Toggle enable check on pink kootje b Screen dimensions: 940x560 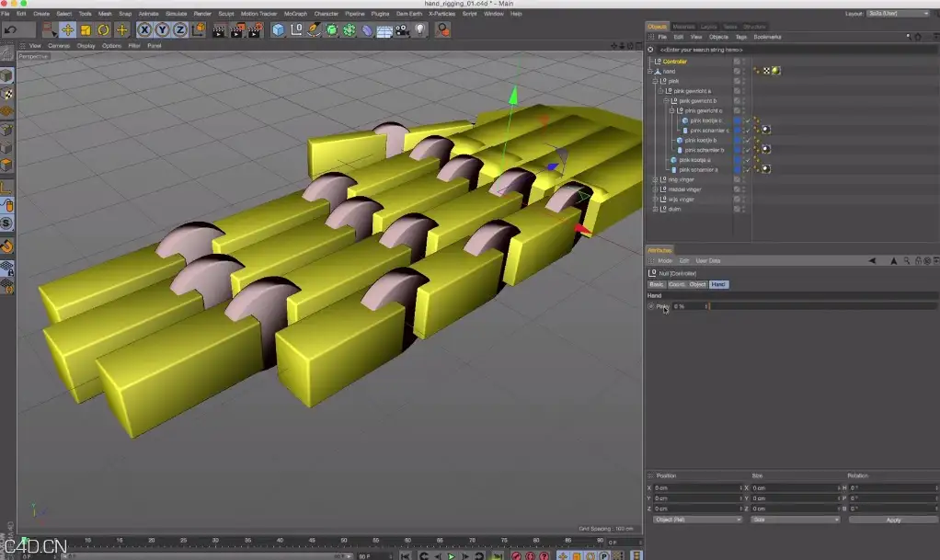(747, 141)
